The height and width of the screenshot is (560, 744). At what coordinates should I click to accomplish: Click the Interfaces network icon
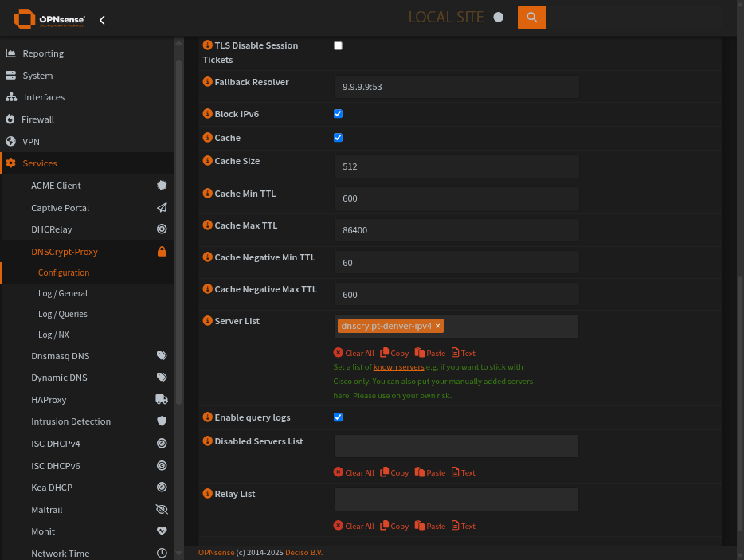tap(11, 97)
